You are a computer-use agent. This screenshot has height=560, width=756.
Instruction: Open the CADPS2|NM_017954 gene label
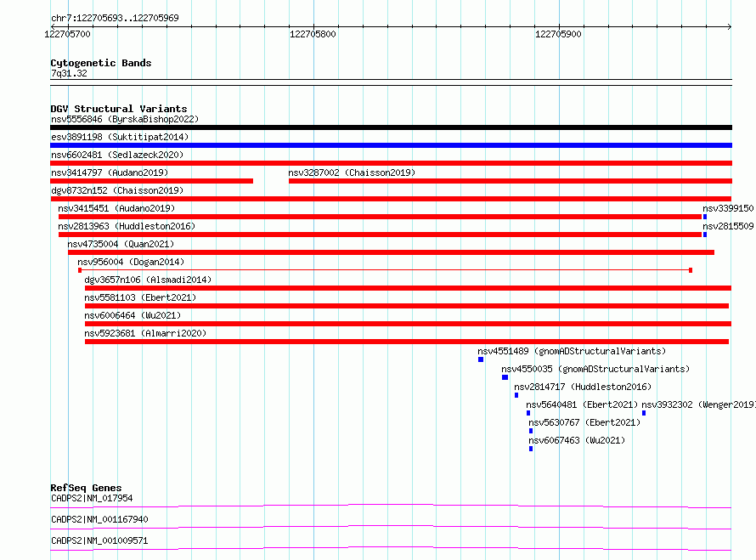[92, 498]
